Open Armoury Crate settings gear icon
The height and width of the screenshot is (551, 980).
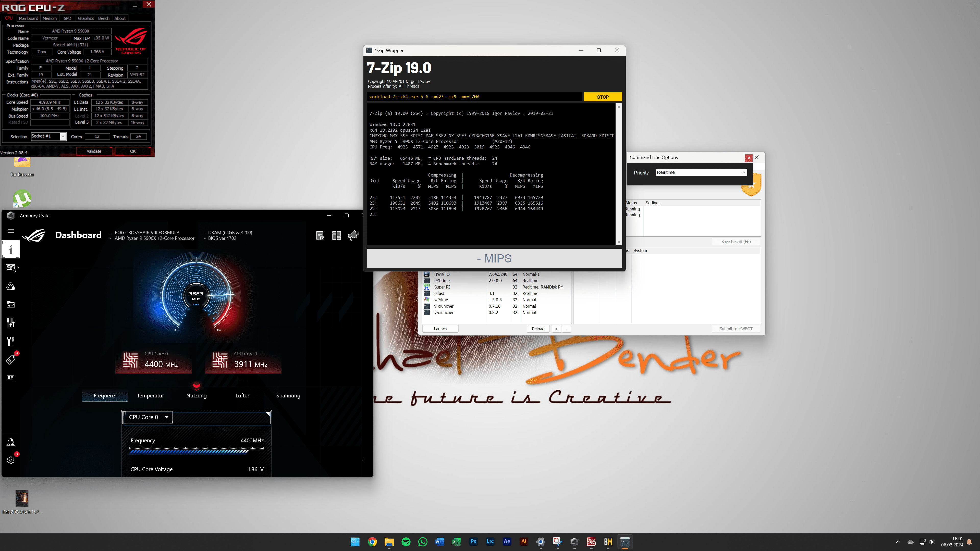(x=11, y=460)
